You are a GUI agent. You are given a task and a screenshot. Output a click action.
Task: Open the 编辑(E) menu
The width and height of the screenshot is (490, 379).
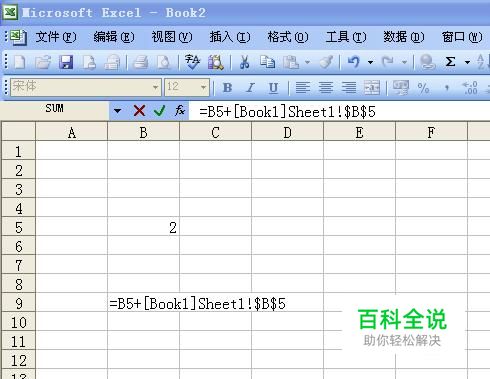(114, 37)
